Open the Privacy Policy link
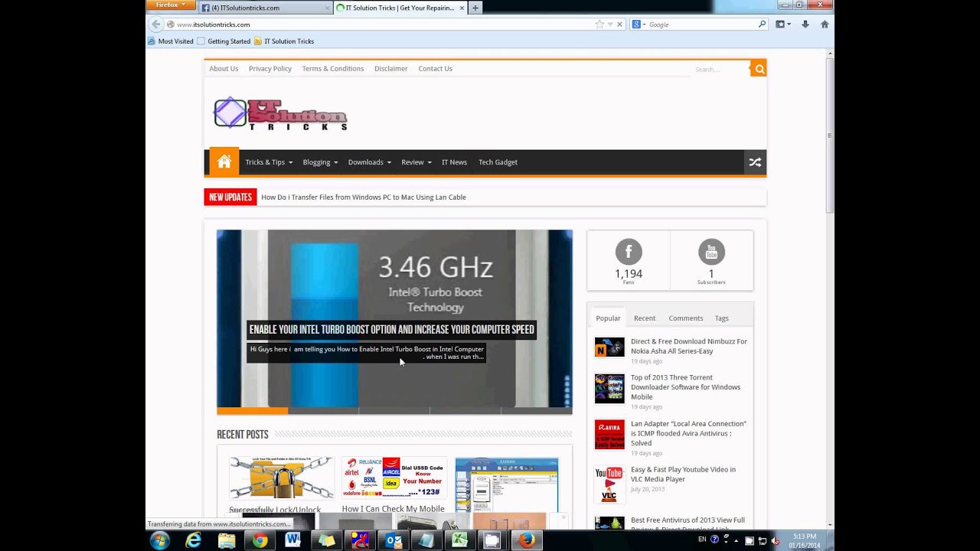The width and height of the screenshot is (980, 551). tap(270, 69)
